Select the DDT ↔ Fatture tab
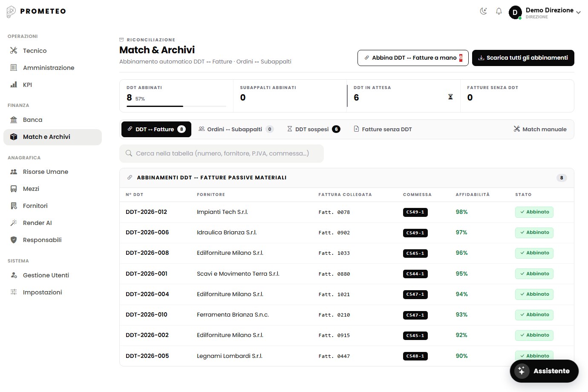The width and height of the screenshot is (588, 392). [156, 129]
